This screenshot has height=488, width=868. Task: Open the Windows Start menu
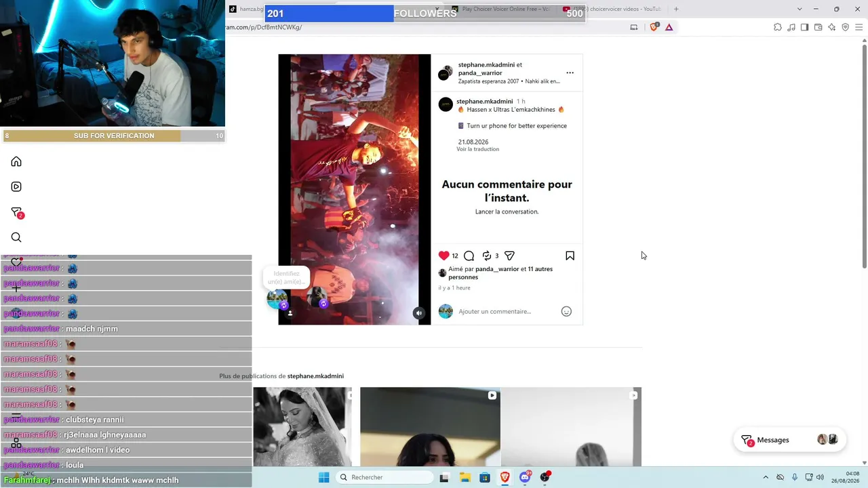pos(323,477)
